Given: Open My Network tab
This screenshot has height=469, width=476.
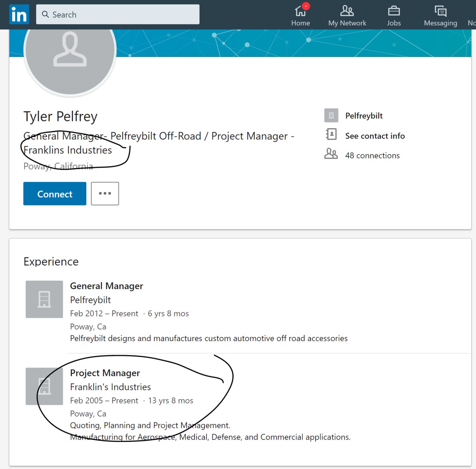Looking at the screenshot, I should (x=347, y=16).
